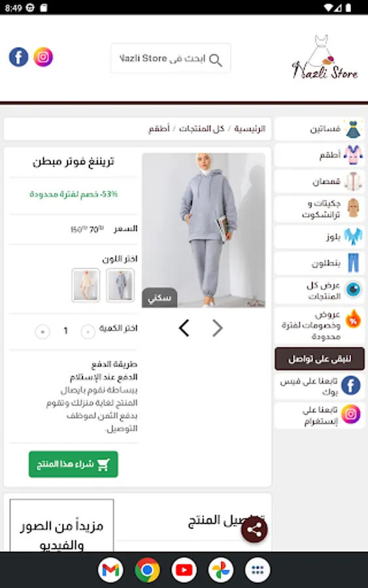Focus the Nazli Store search field
The image size is (368, 588).
click(171, 59)
